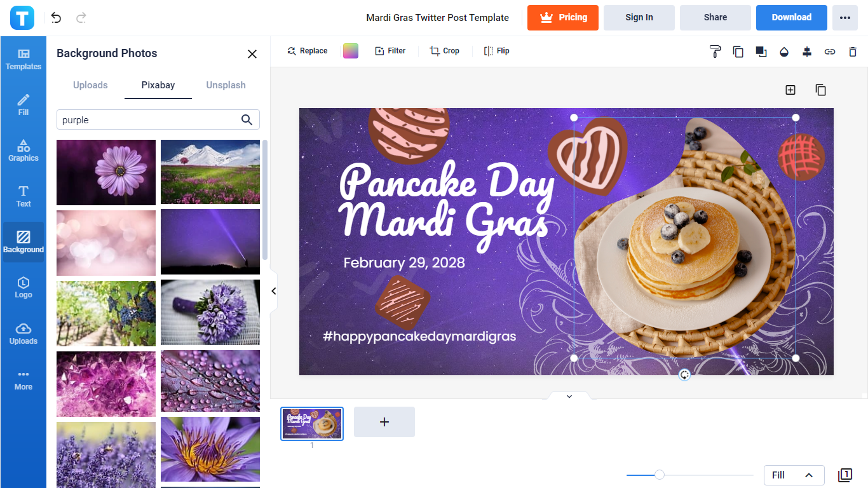Click the align center icon
This screenshot has width=868, height=488.
click(807, 51)
